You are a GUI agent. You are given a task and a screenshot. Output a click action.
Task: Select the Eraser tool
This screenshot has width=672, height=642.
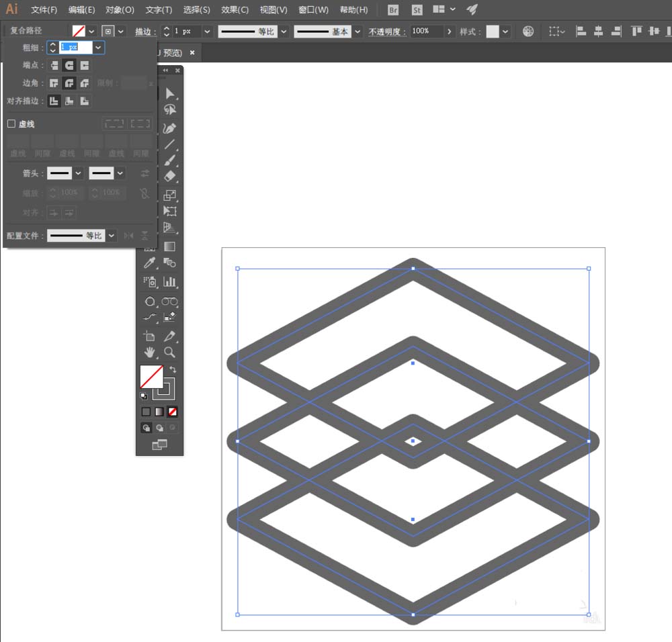pos(170,176)
